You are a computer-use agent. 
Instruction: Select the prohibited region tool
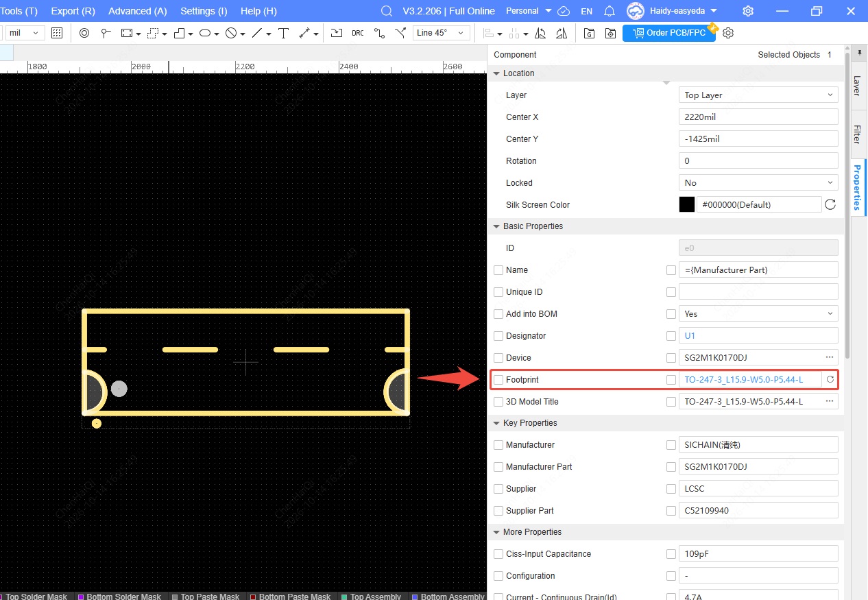pos(231,33)
